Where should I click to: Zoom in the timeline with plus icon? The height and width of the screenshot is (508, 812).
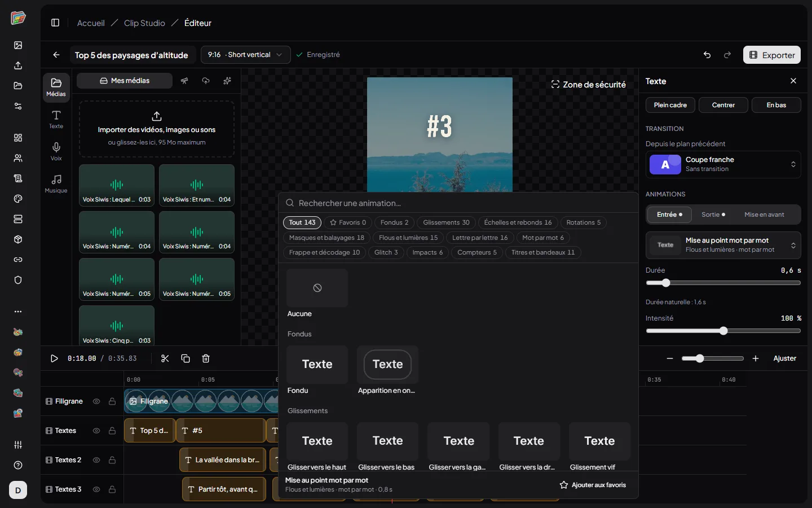tap(756, 358)
